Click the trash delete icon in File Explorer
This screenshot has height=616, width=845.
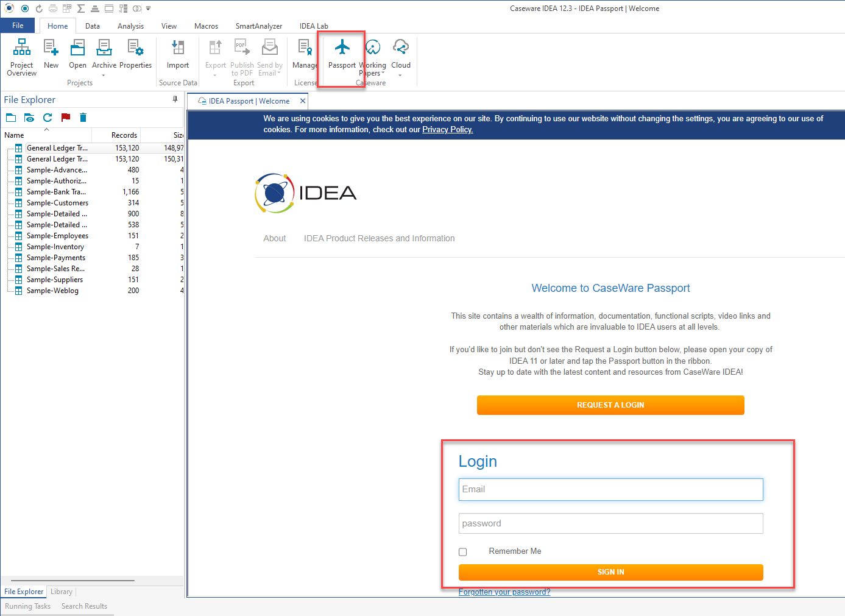83,118
